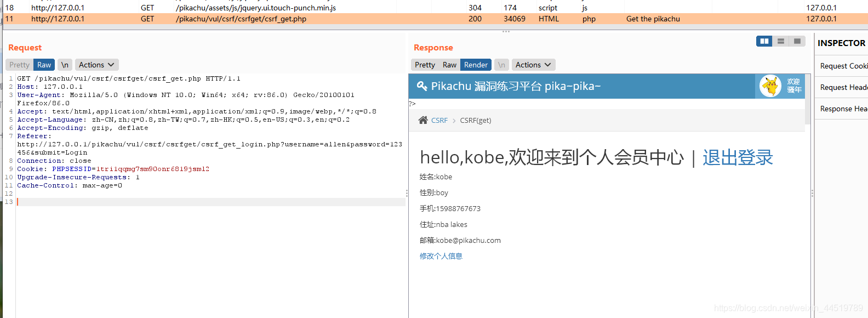The image size is (868, 318).
Task: Click the Pikachu avatar image
Action: (x=770, y=86)
